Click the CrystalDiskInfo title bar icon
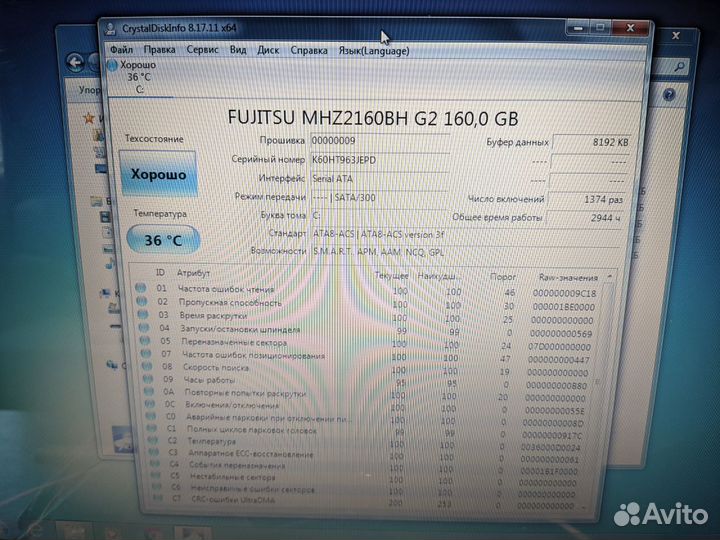The width and height of the screenshot is (720, 540). (111, 28)
